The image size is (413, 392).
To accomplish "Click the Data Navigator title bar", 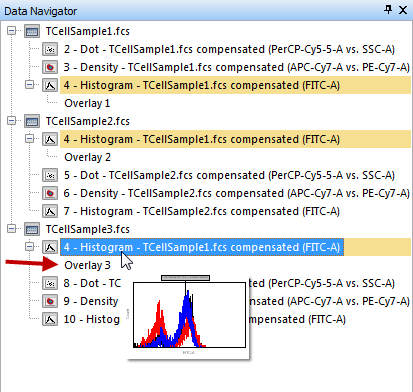I will [x=206, y=10].
